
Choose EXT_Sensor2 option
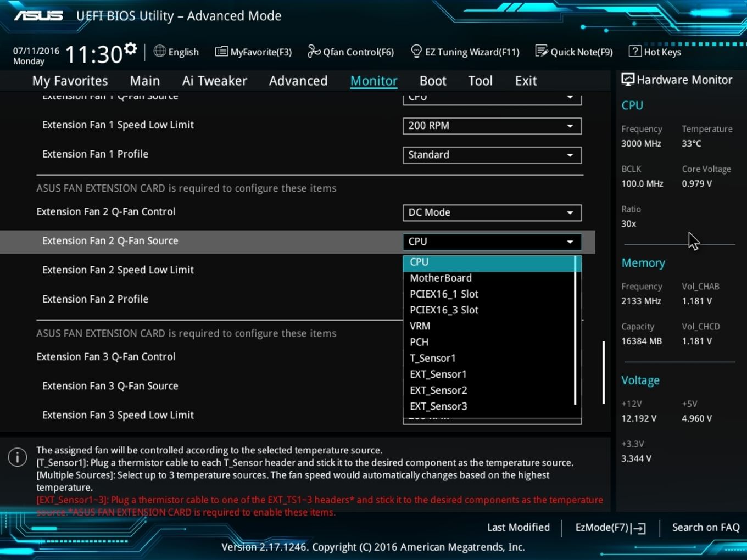pos(489,390)
